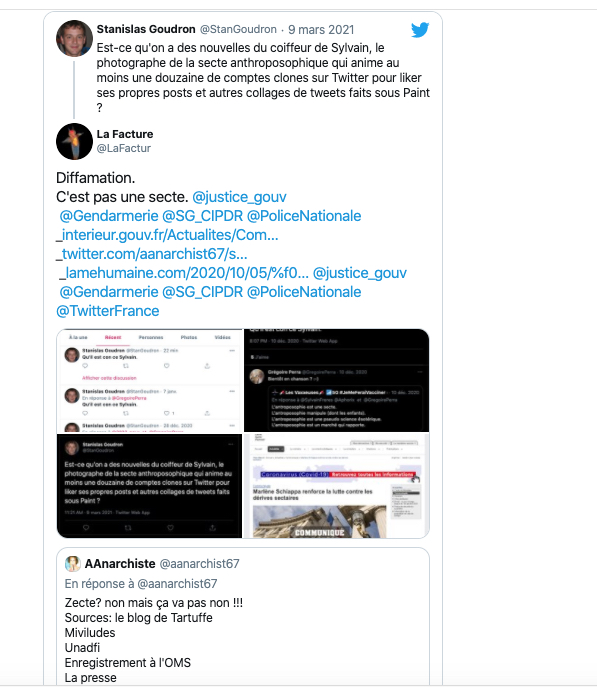Open La Facture's profile avatar
This screenshot has width=597, height=687.
[x=74, y=142]
